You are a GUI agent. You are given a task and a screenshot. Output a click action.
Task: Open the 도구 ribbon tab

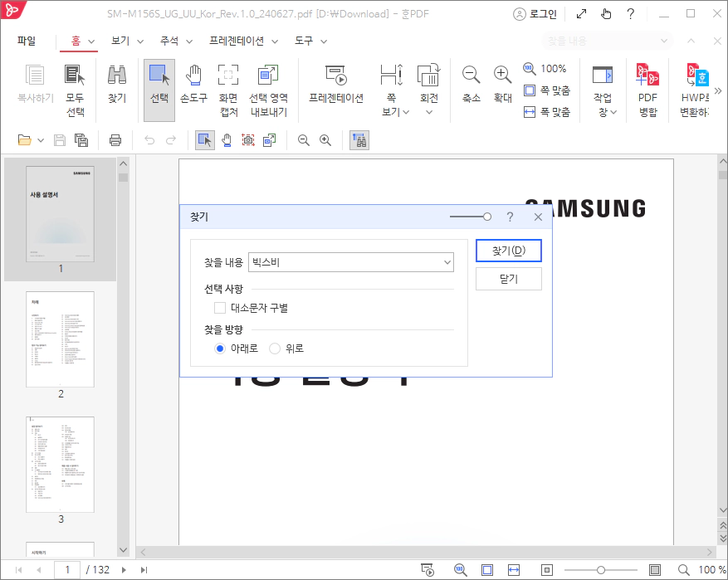(x=304, y=41)
